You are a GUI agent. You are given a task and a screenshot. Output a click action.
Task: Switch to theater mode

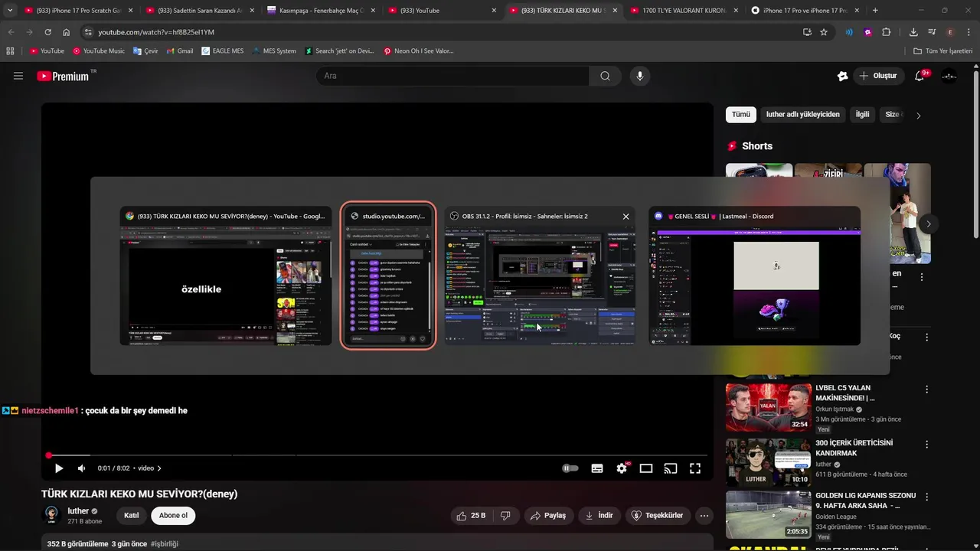click(646, 468)
